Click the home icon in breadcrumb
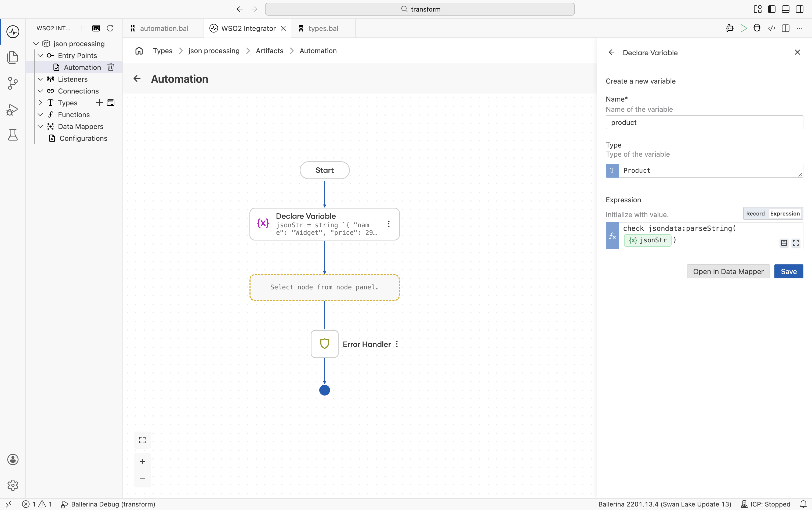Viewport: 812px width, 510px height. 139,51
